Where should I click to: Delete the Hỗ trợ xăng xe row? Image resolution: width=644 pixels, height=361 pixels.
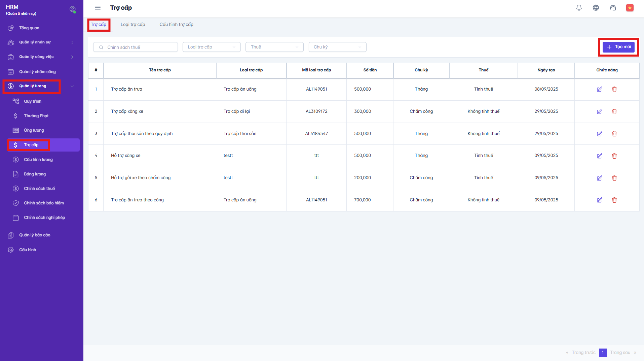[614, 156]
